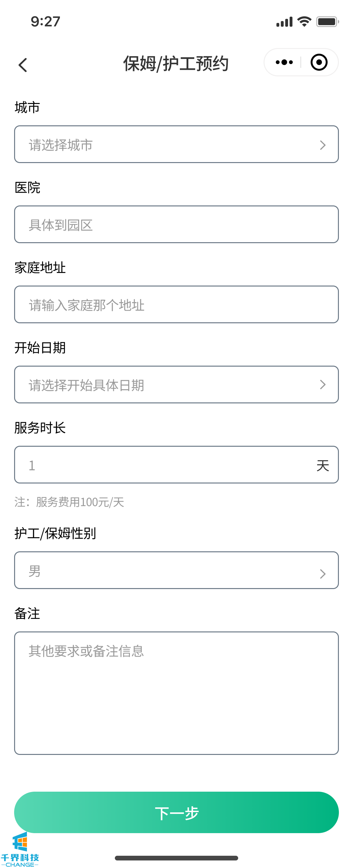Focus the remarks text area
This screenshot has height=868, width=353.
pos(176,693)
